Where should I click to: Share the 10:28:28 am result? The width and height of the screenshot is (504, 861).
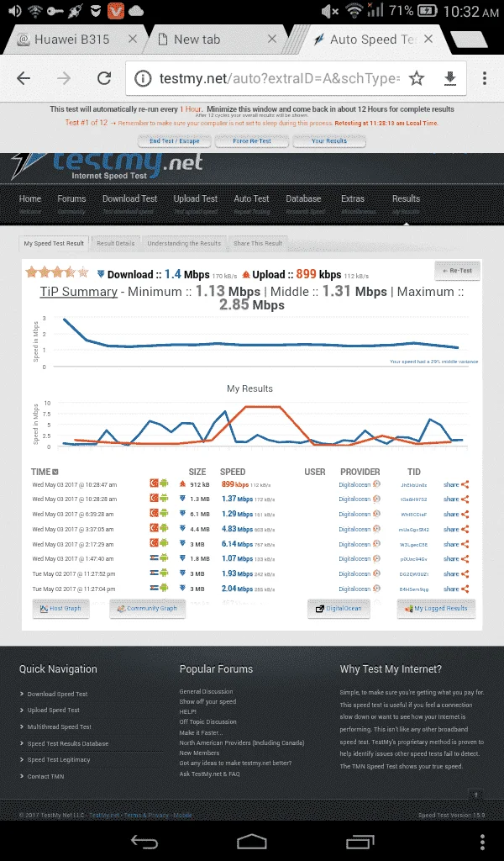(x=456, y=499)
